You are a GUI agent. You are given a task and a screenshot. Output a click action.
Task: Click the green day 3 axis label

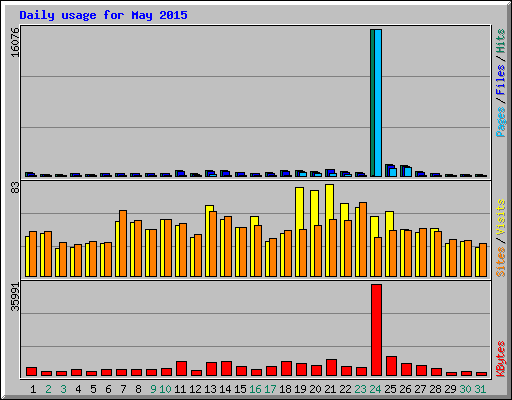tap(63, 389)
